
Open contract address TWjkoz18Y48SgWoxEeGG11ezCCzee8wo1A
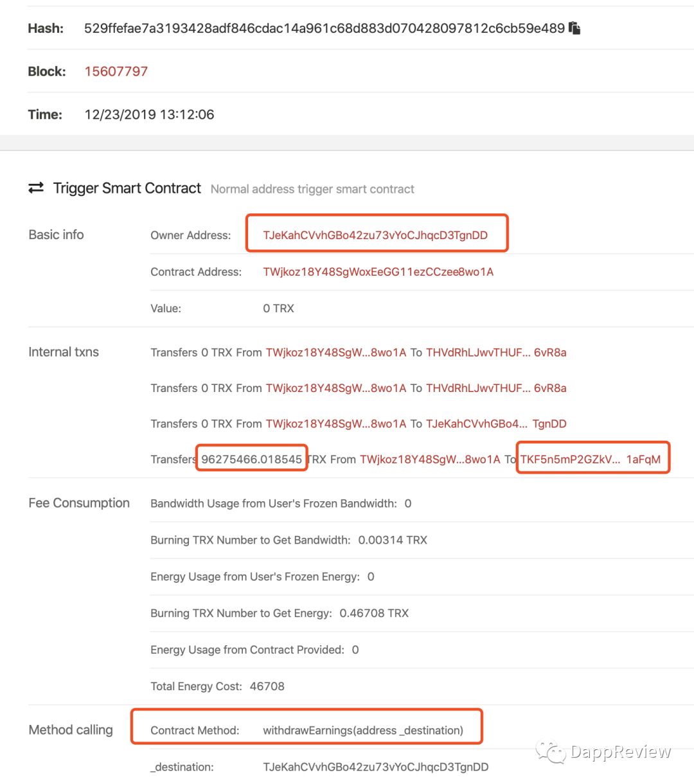[378, 272]
